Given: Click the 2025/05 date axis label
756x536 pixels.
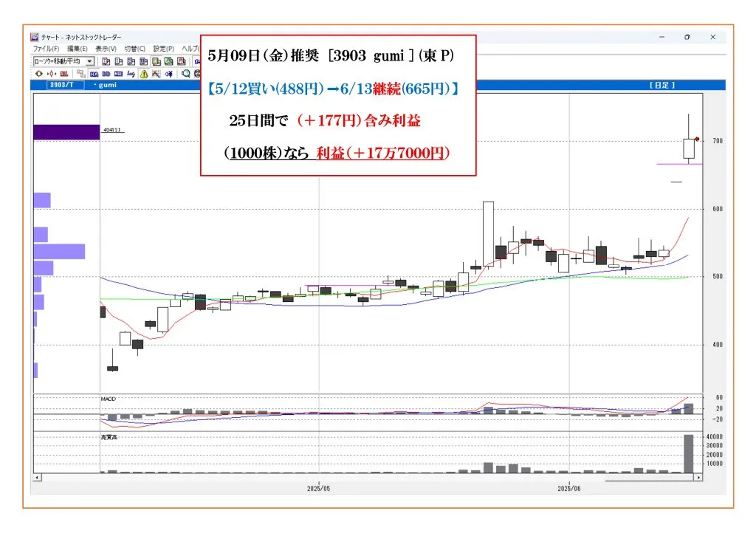Looking at the screenshot, I should (x=319, y=488).
